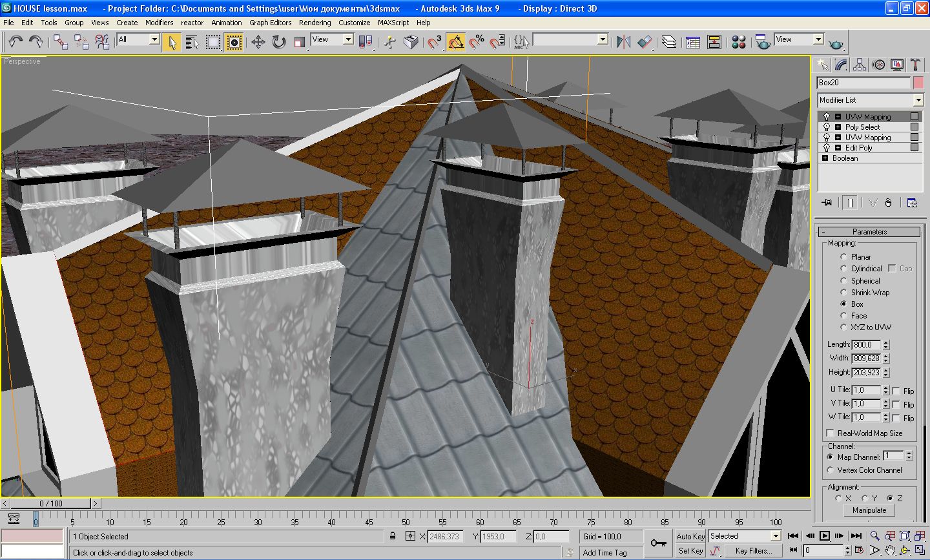The width and height of the screenshot is (930, 560).
Task: Open the Customize menu
Action: tap(355, 23)
